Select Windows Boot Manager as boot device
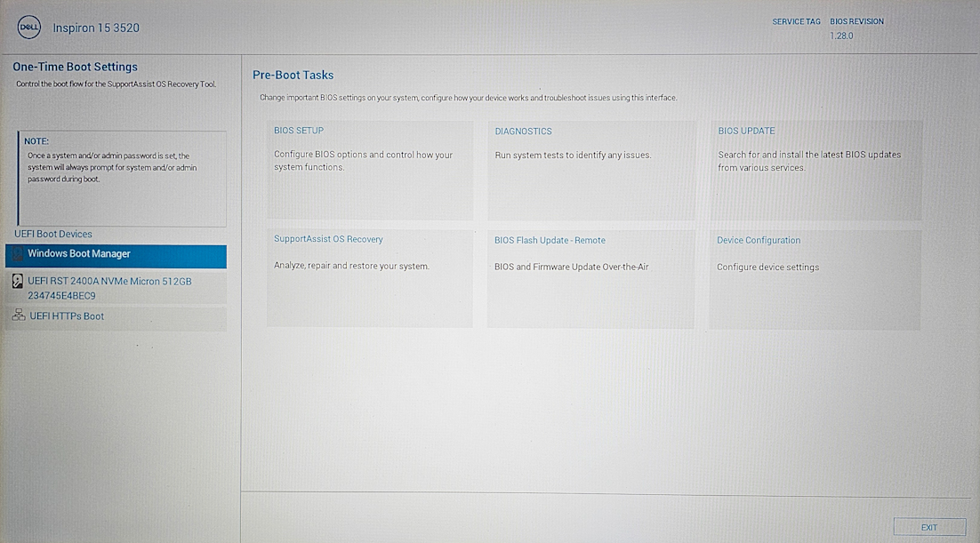This screenshot has width=980, height=543. (x=116, y=256)
